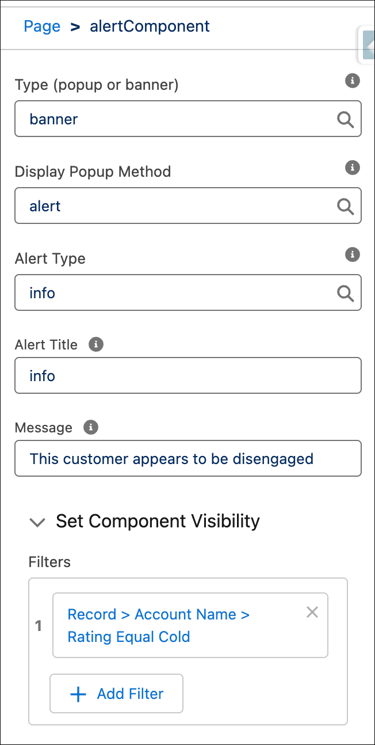Click info icon for Alert Type
Screen dimensions: 375x745
point(352,255)
